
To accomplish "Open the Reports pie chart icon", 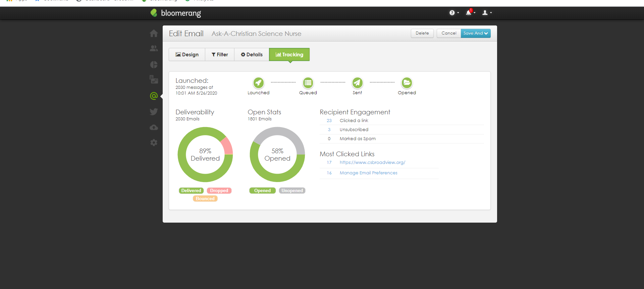I will (154, 65).
